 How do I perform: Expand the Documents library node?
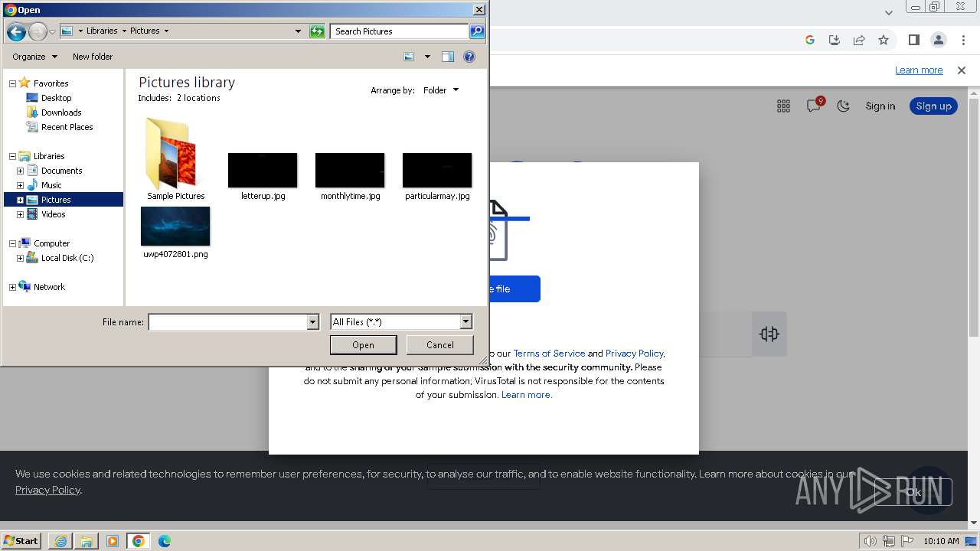tap(20, 171)
